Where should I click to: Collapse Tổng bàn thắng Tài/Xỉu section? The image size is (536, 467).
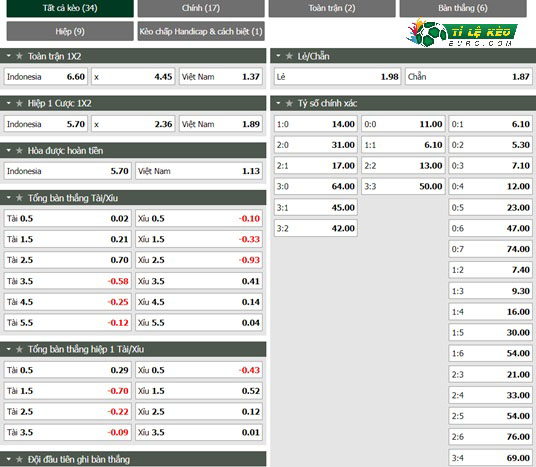click(9, 197)
